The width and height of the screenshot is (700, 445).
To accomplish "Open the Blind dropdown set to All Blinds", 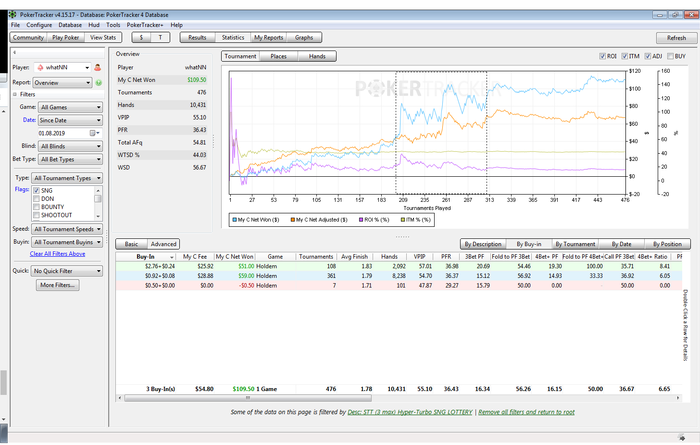I will pos(70,146).
